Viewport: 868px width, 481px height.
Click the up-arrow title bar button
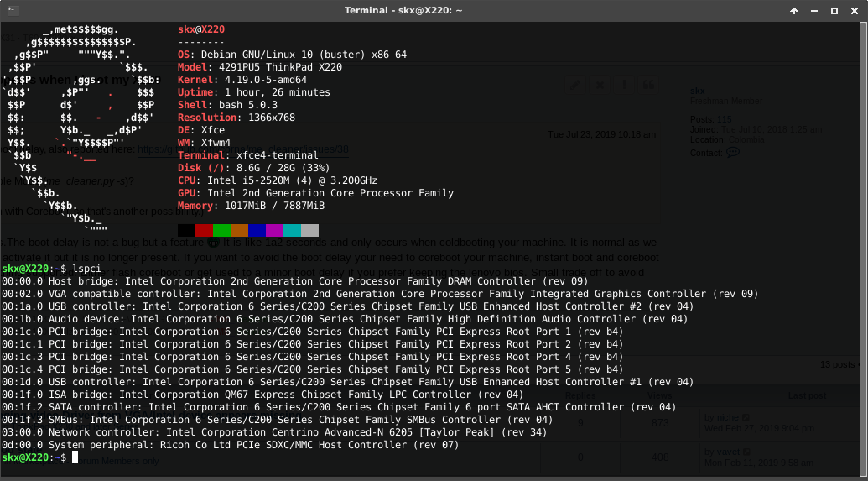click(x=794, y=11)
